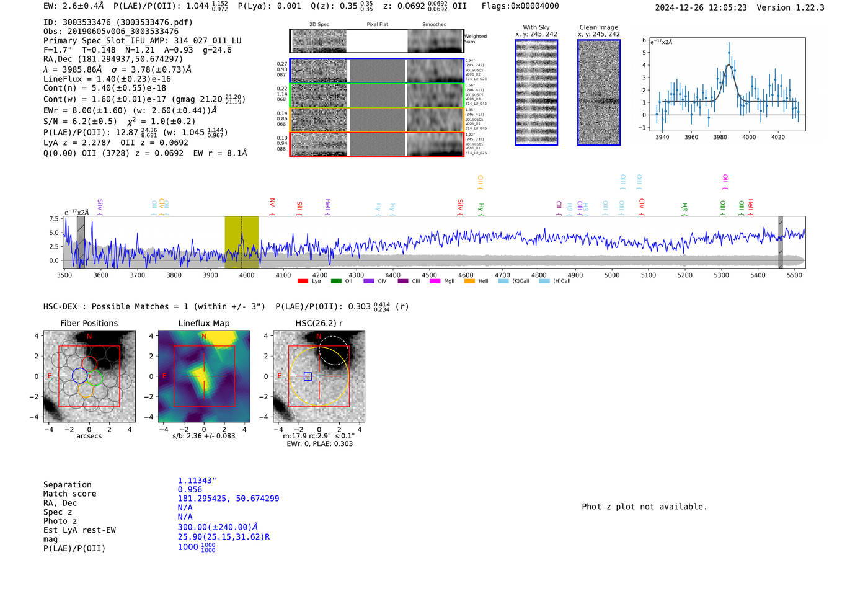868x591 pixels.
Task: Click the orange fiber circle in Fiber Positions
Action: click(x=86, y=390)
